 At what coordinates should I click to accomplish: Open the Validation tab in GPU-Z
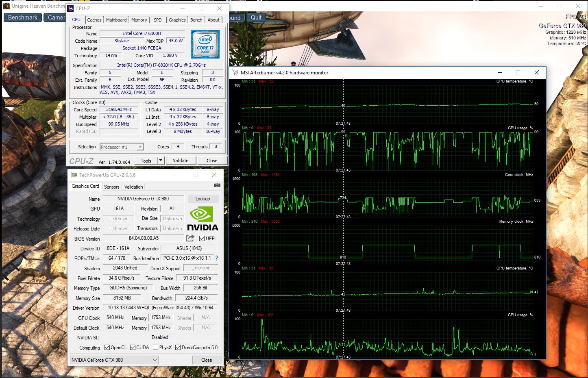134,187
